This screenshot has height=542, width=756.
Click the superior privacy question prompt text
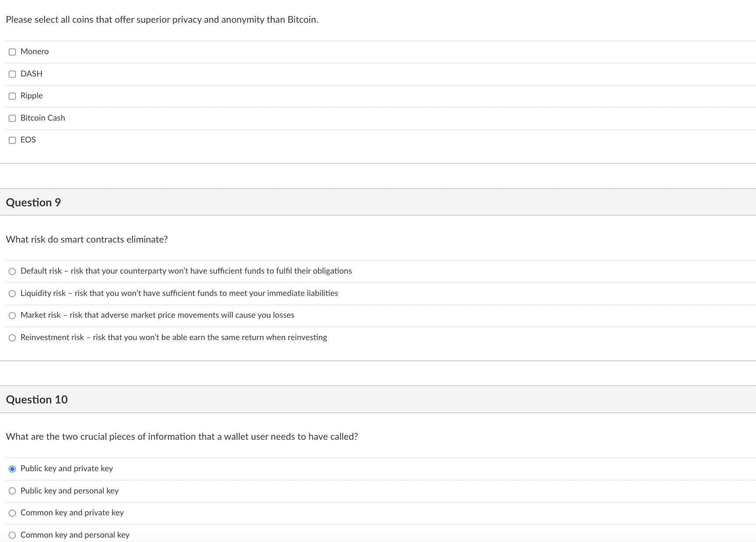162,20
